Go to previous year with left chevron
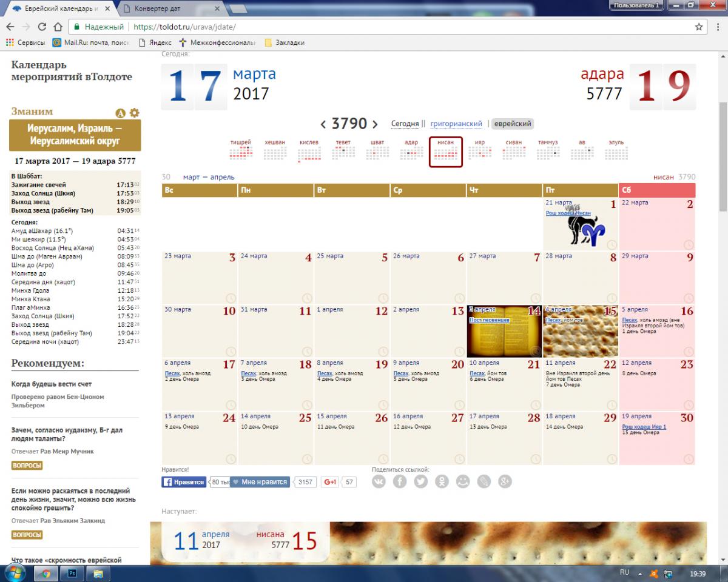This screenshot has height=582, width=728. 323,124
